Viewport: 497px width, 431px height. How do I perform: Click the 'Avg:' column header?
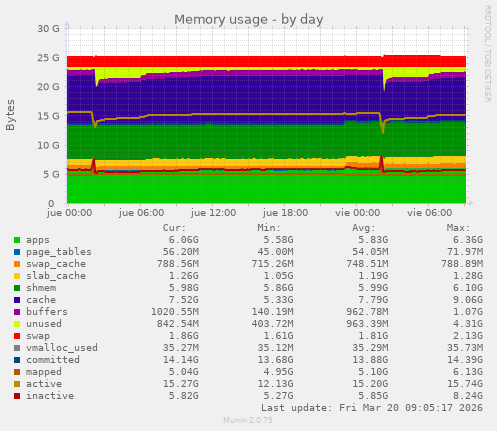(x=363, y=228)
